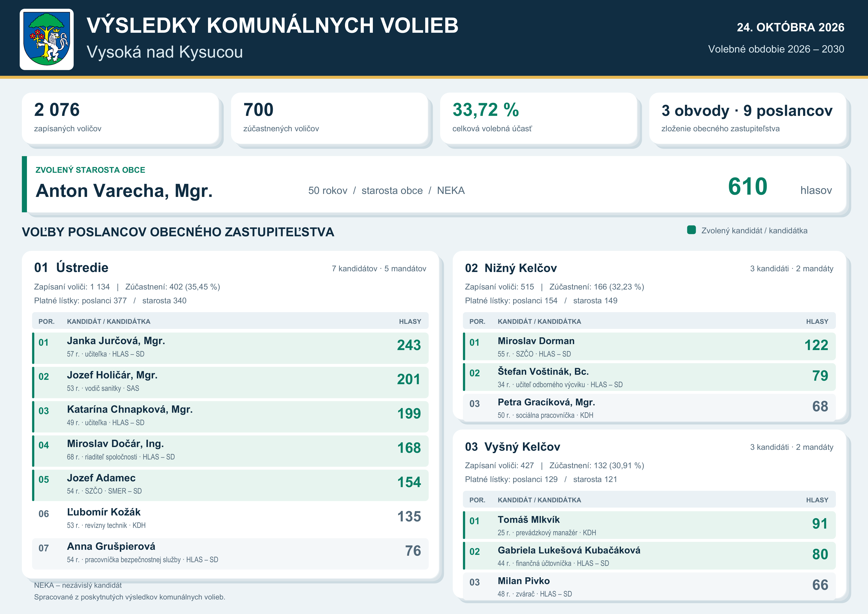868x614 pixels.
Task: Click candidate name 'Jozef Adamec'
Action: 101,478
